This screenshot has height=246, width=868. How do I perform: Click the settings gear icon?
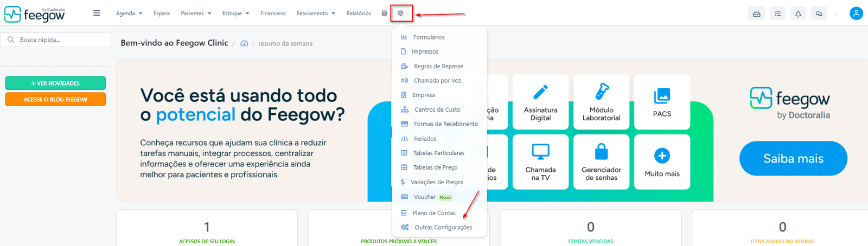[401, 13]
